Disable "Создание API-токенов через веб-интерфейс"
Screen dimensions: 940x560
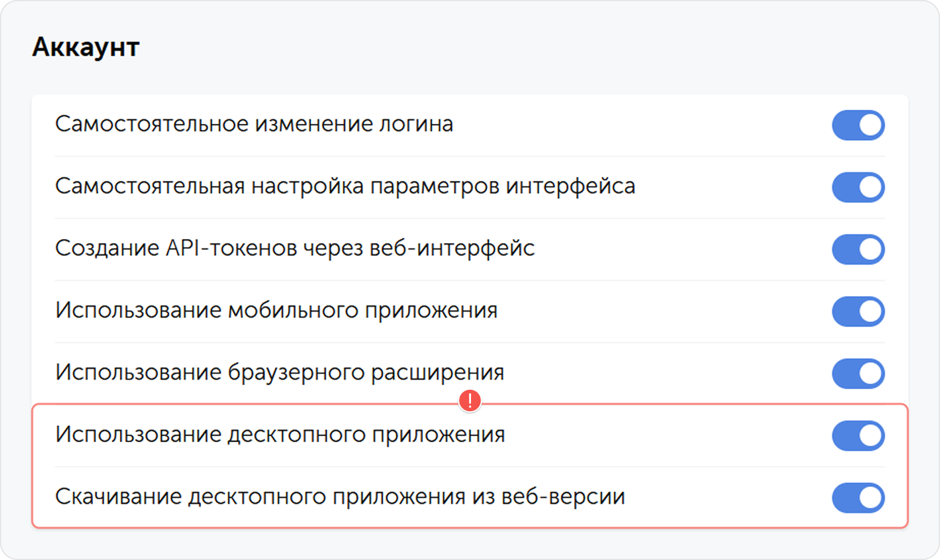(858, 249)
